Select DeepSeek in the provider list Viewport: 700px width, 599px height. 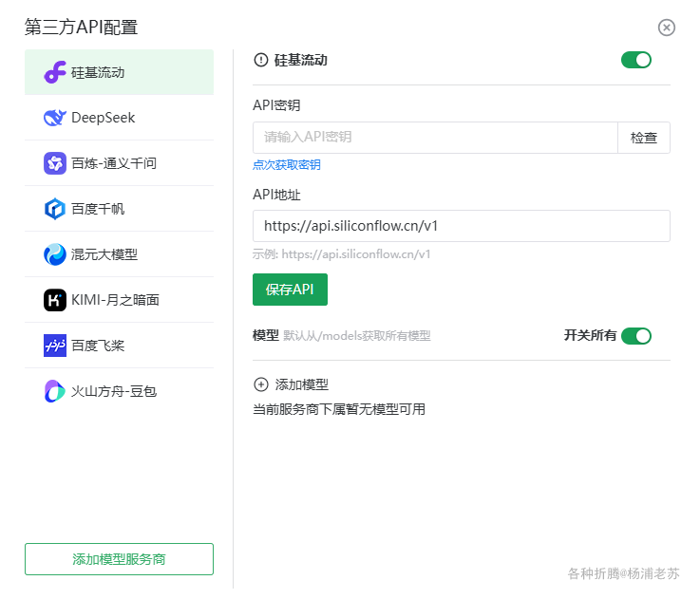pyautogui.click(x=119, y=118)
